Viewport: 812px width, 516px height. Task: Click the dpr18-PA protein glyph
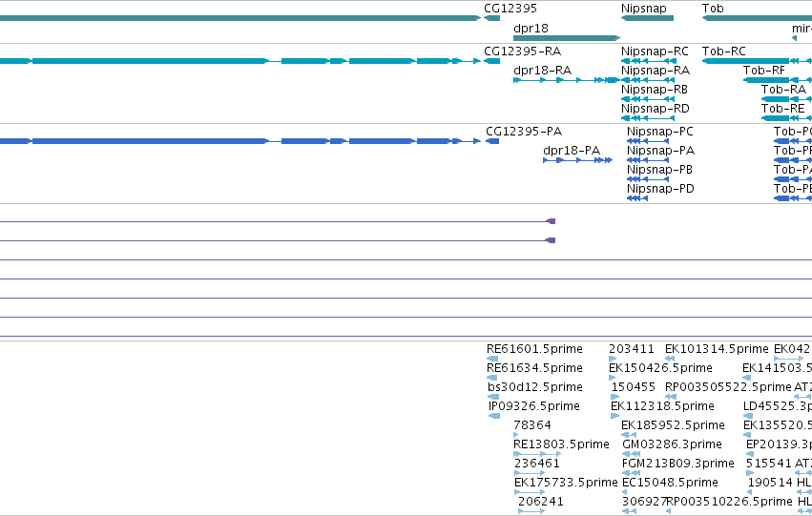point(578,160)
